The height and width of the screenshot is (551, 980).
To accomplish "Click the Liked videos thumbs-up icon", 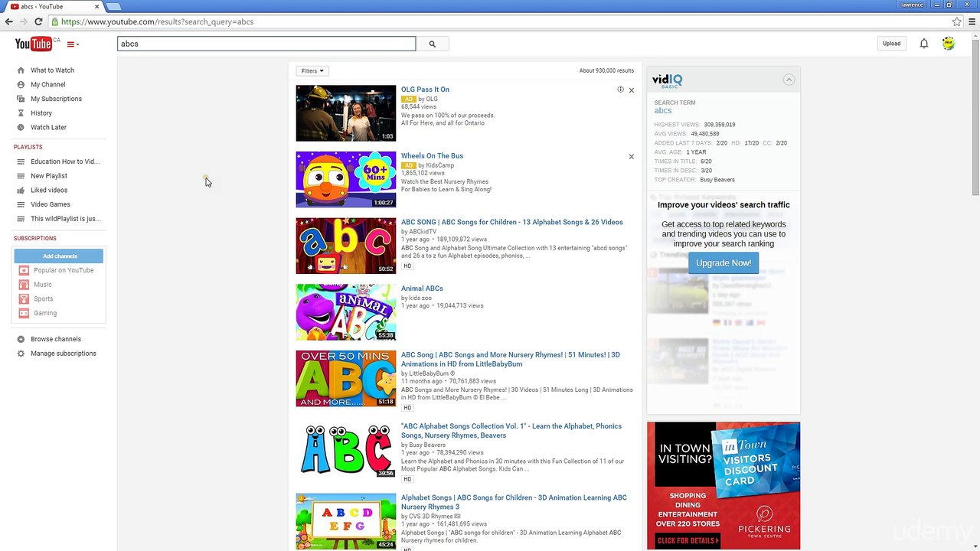I will click(x=21, y=190).
